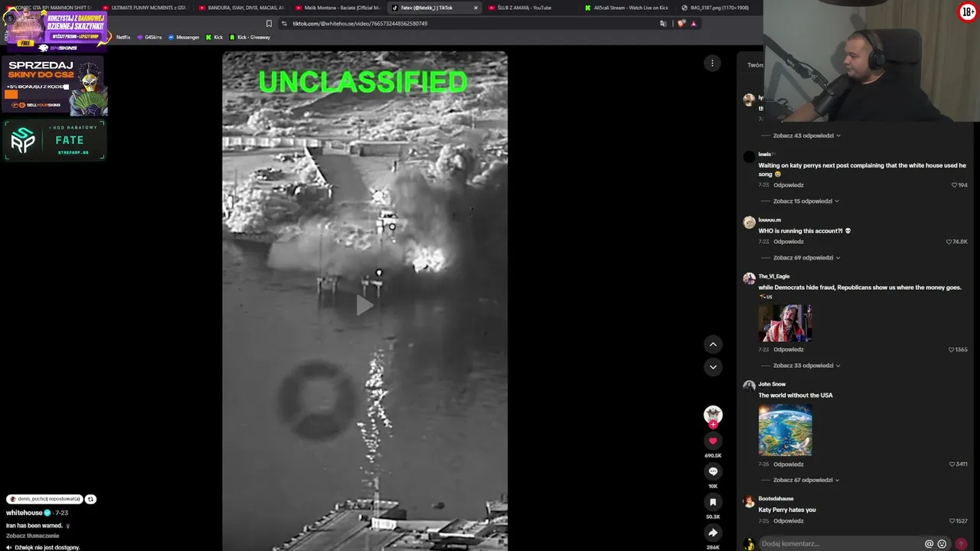Open the emoji picker in comment box
Image resolution: width=980 pixels, height=551 pixels.
coord(942,544)
